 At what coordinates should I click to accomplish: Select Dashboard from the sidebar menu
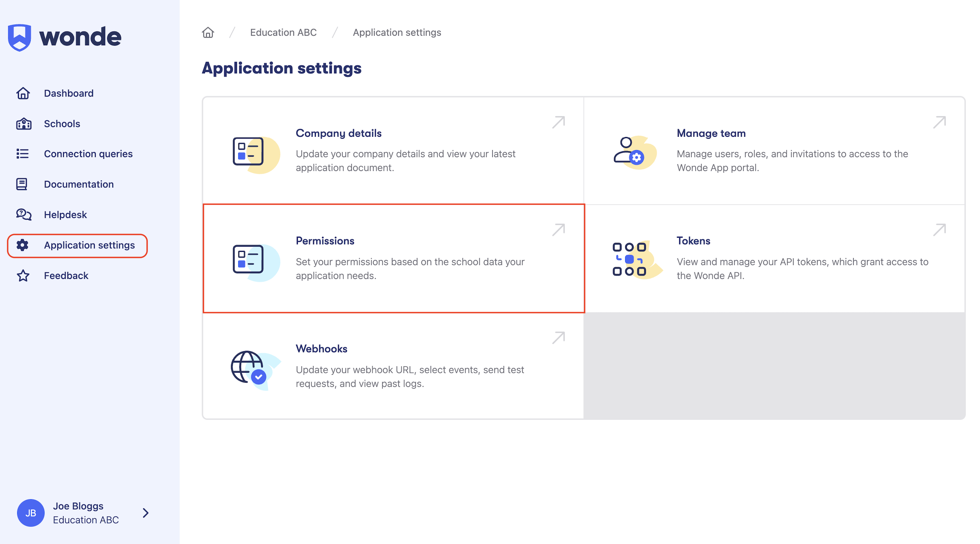[69, 93]
